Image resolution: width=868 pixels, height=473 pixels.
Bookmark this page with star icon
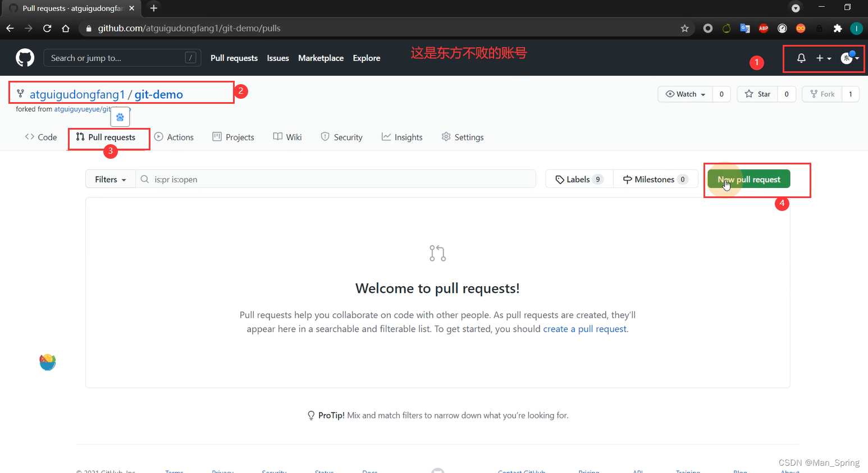(x=684, y=28)
